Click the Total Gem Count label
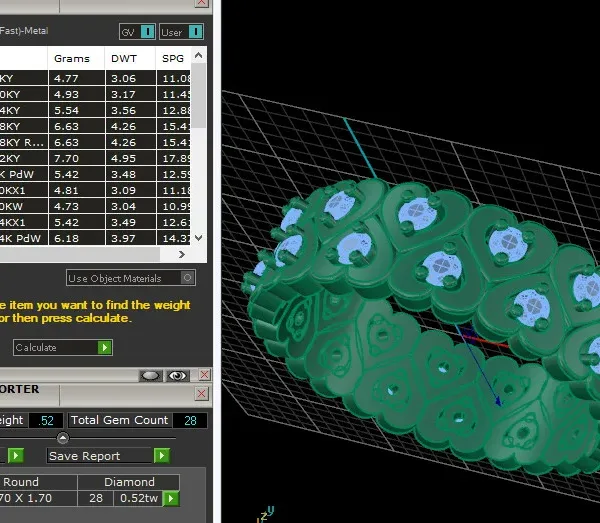This screenshot has width=600, height=523. click(119, 420)
